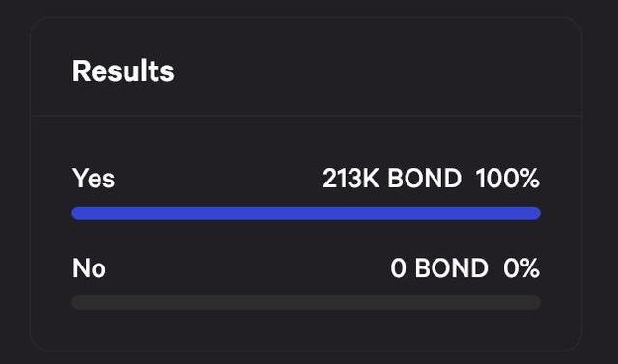
Task: Click the Results heading
Action: tap(123, 70)
